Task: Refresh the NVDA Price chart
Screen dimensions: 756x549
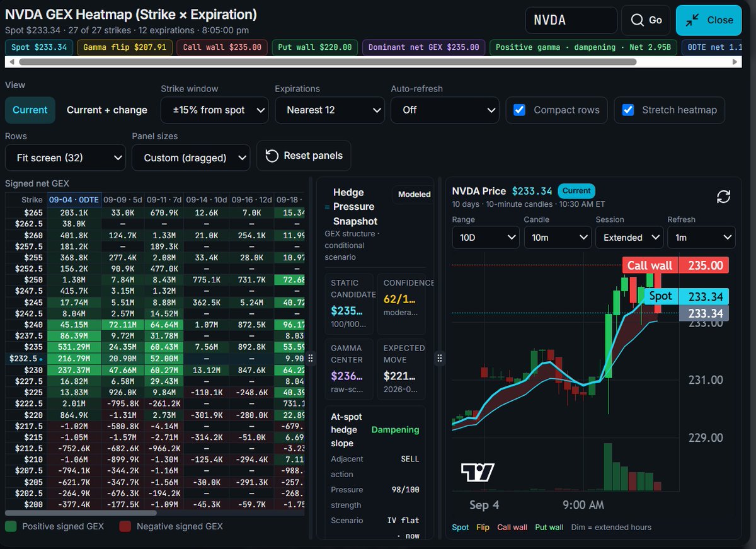Action: click(x=724, y=197)
